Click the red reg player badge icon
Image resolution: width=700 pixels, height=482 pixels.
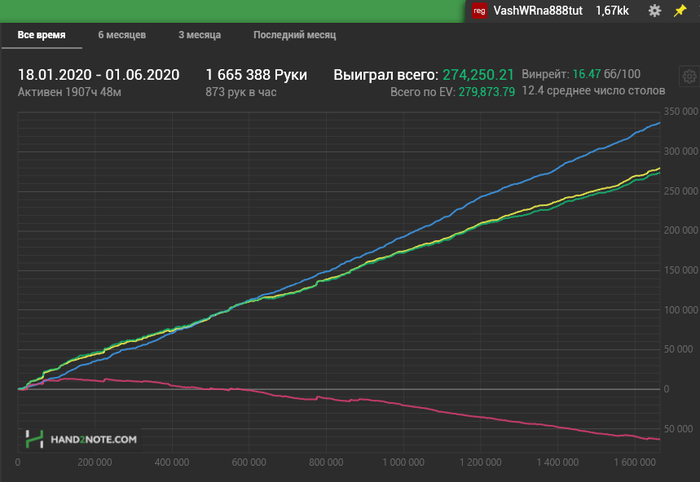480,10
